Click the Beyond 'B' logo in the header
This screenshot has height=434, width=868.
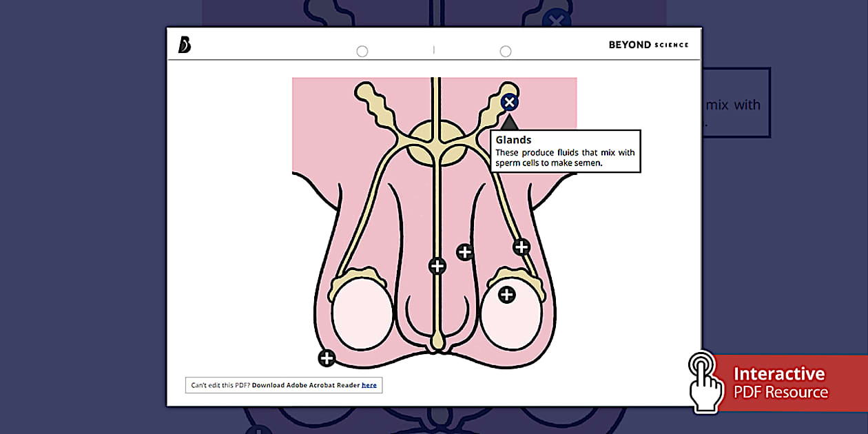[184, 45]
